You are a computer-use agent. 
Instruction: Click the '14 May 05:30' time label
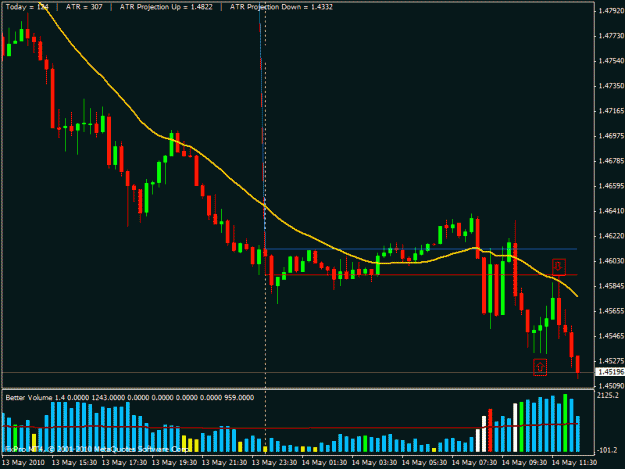click(x=424, y=463)
